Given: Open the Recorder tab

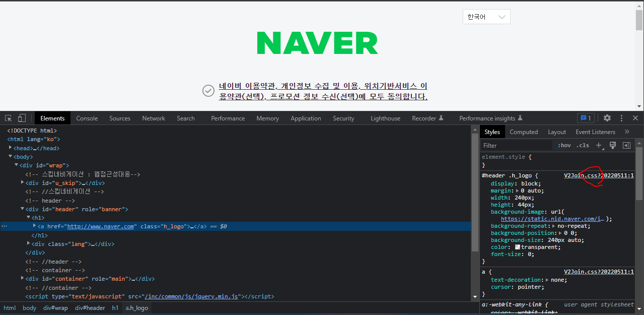Looking at the screenshot, I should click(x=427, y=118).
